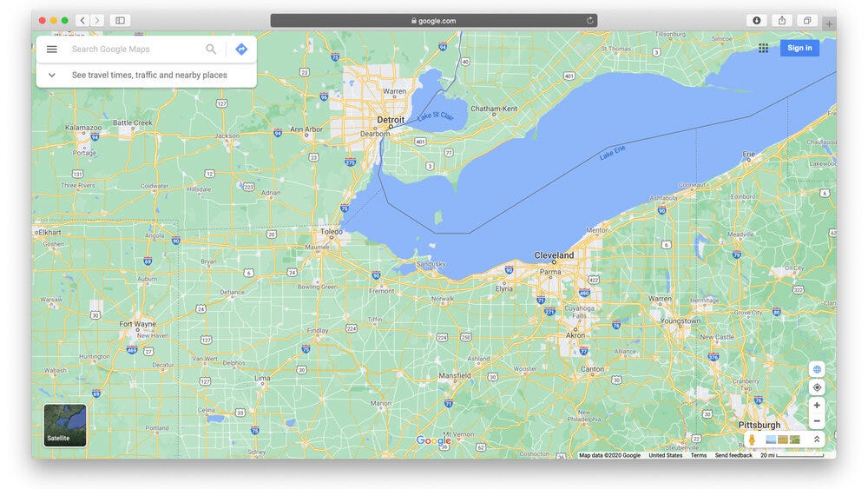Show your location on the map
Viewport: 868px width, 489px height.
pos(817,387)
